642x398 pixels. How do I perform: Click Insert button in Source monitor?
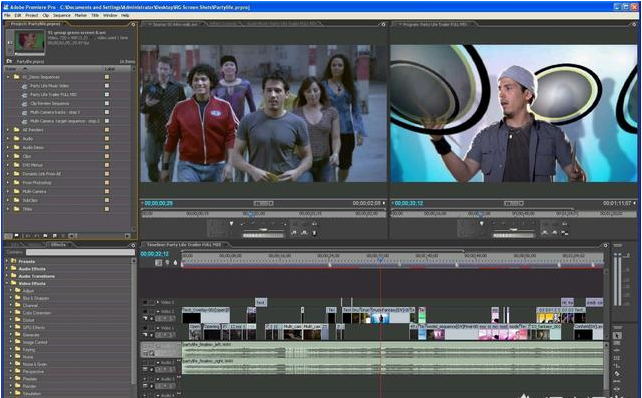tap(294, 232)
